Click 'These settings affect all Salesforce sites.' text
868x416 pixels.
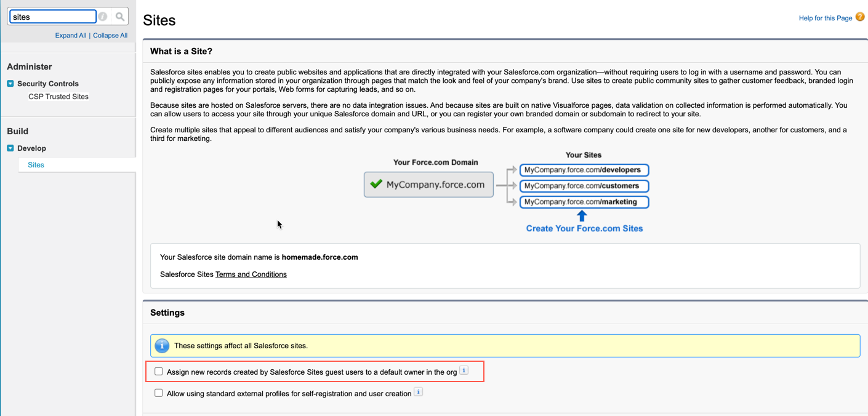[x=241, y=346]
